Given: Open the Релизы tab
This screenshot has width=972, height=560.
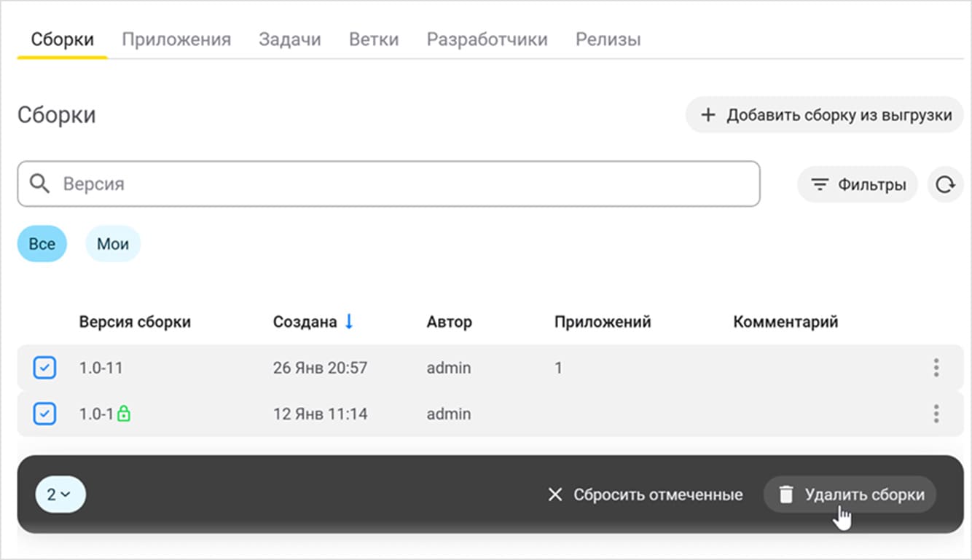Looking at the screenshot, I should point(608,39).
